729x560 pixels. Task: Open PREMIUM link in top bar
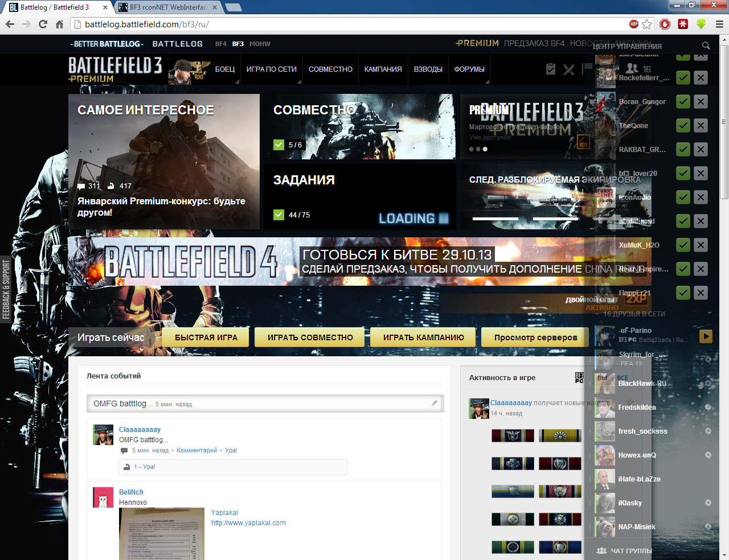pos(477,43)
